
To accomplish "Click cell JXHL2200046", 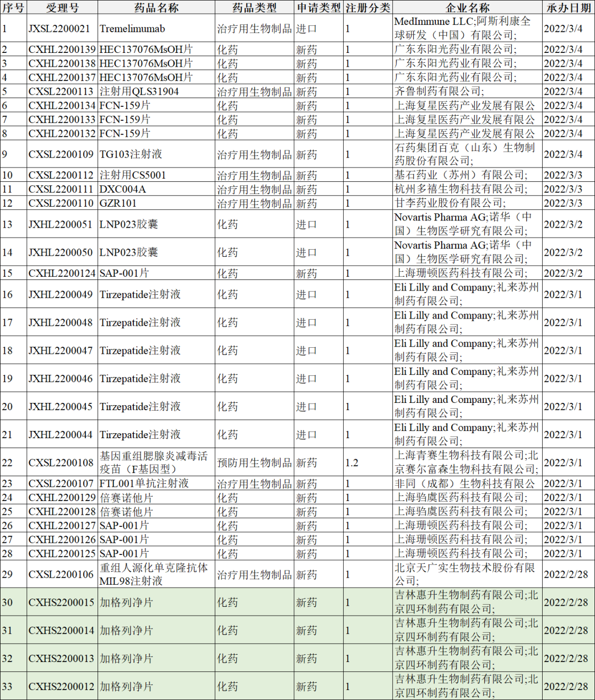I will pyautogui.click(x=62, y=378).
